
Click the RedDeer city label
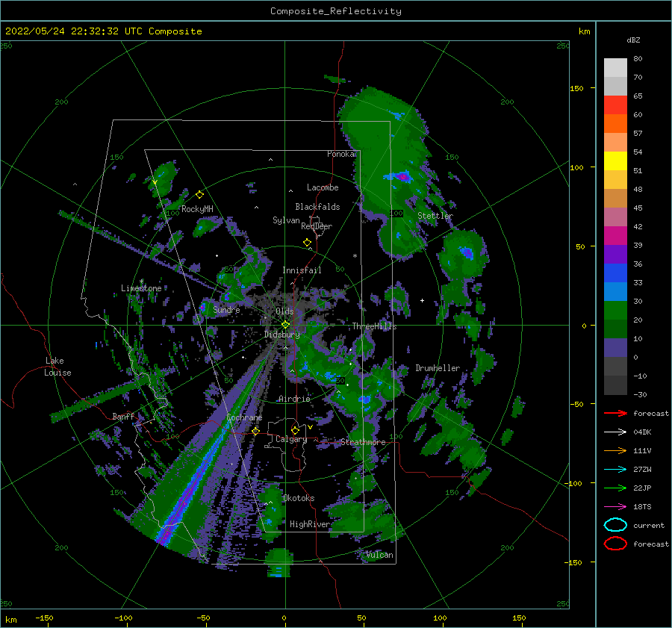[x=317, y=226]
